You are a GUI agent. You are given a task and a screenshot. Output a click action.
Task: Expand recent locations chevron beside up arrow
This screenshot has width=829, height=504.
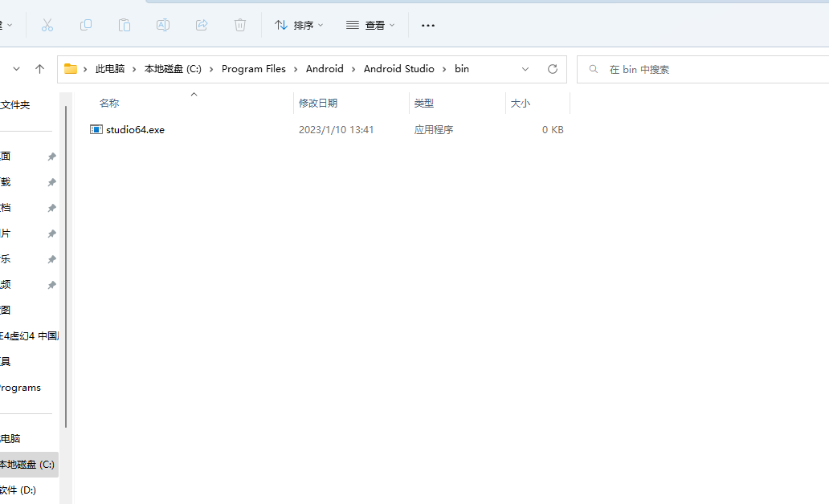pos(16,69)
